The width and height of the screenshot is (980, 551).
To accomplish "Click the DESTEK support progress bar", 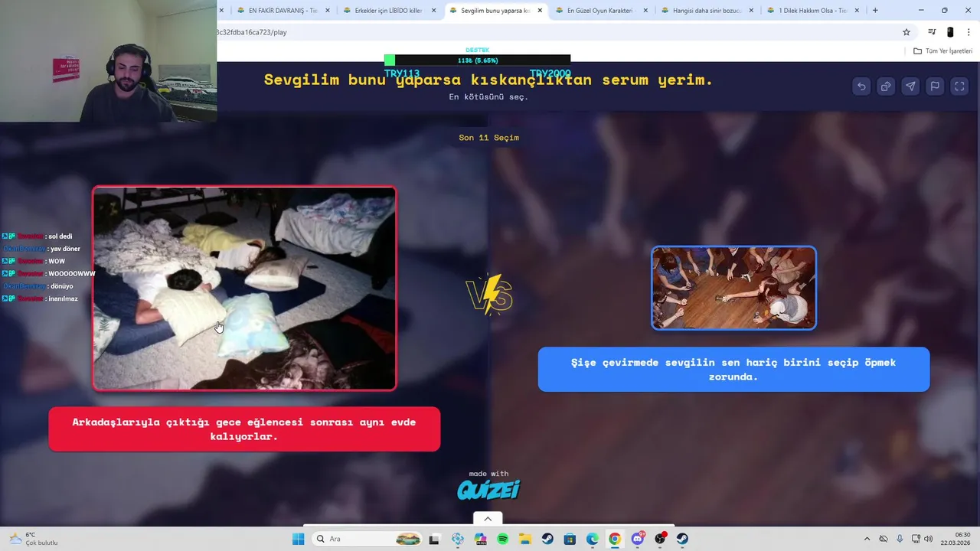I will coord(477,60).
